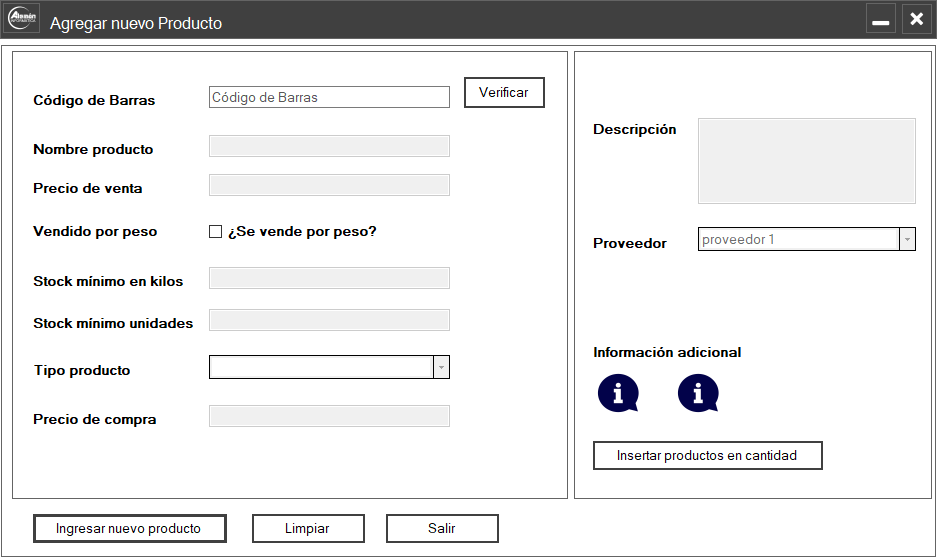Image resolution: width=937 pixels, height=558 pixels.
Task: Click the application logo in title bar
Action: click(23, 20)
